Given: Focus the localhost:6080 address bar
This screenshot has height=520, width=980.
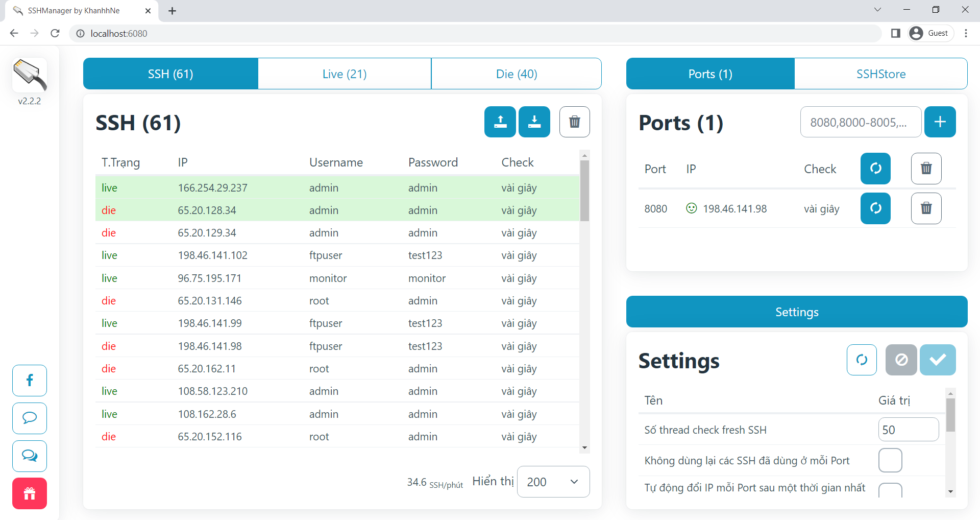Looking at the screenshot, I should click(x=475, y=33).
